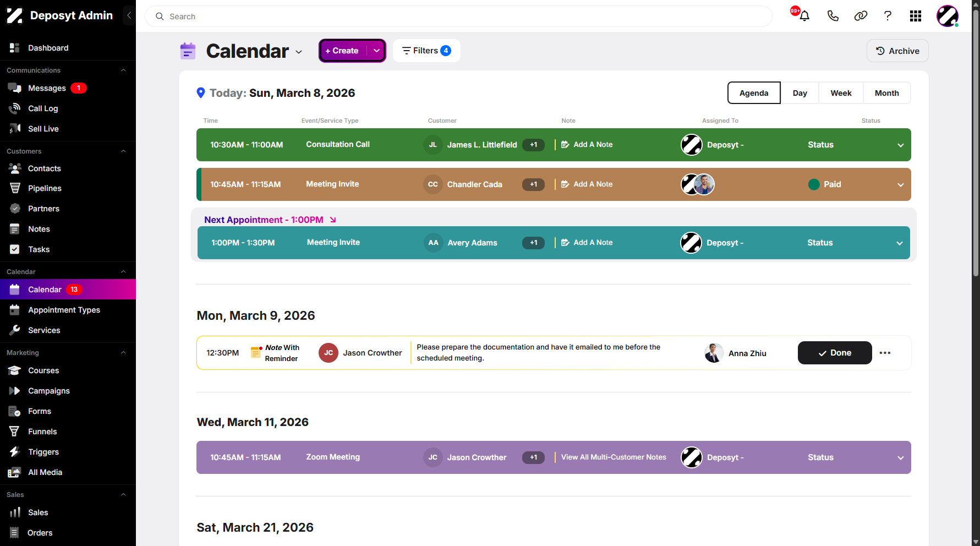
Task: Click the Next Appointment 1:00PM arrow icon
Action: 333,220
